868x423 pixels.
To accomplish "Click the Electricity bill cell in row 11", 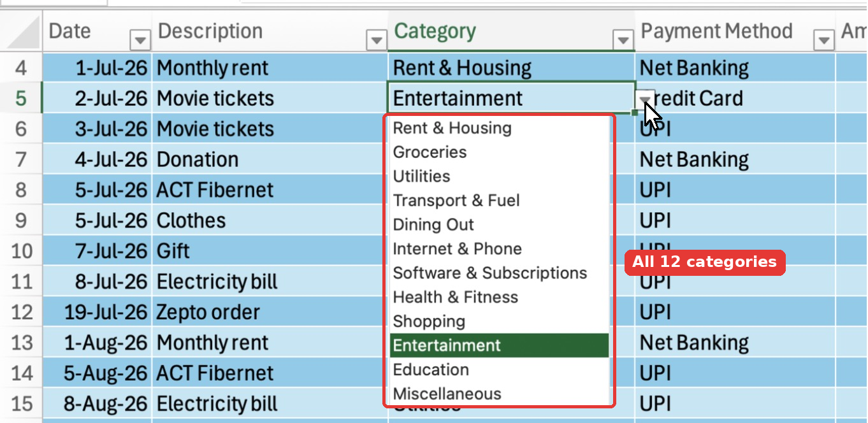I will tap(270, 282).
